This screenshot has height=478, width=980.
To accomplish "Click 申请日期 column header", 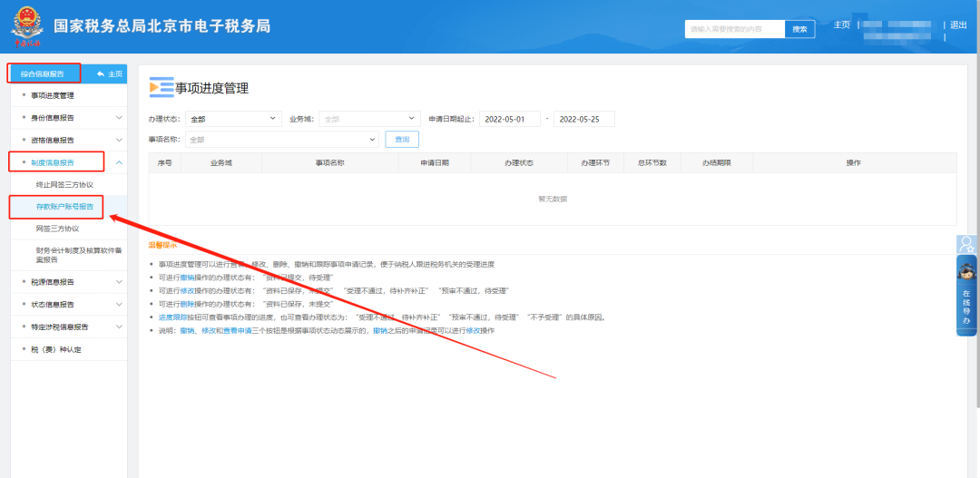I will pos(435,162).
